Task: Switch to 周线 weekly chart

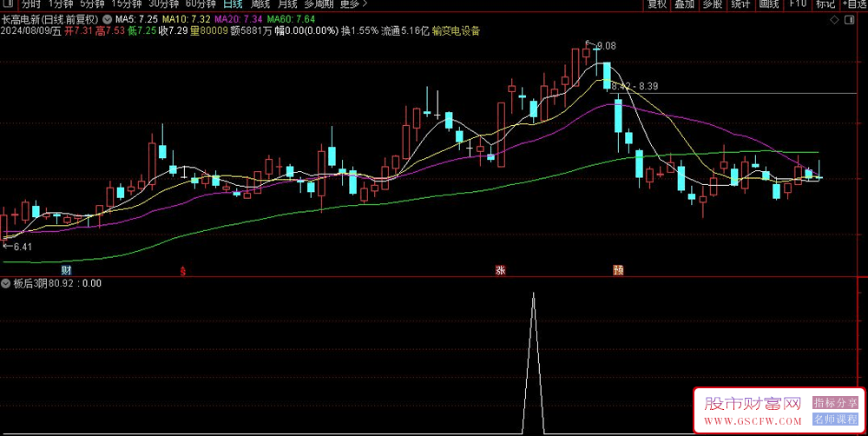Action: tap(260, 3)
